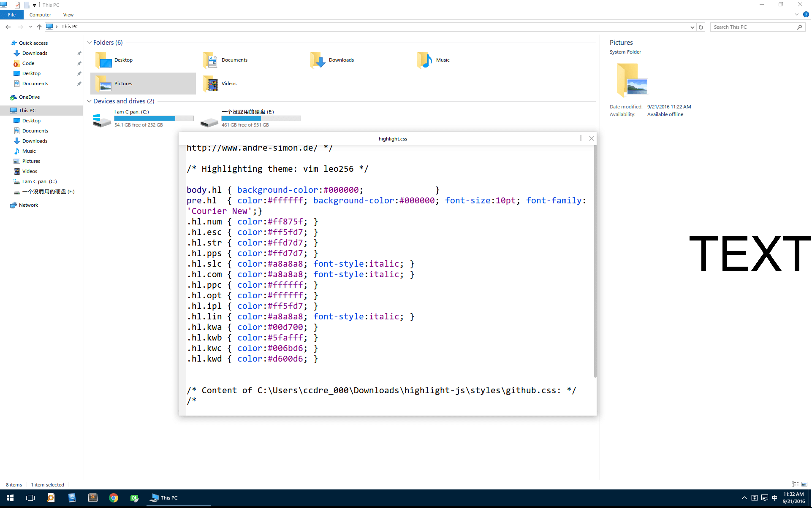Screen dimensions: 812x508
Task: Open the preview popup options menu icon
Action: [581, 138]
